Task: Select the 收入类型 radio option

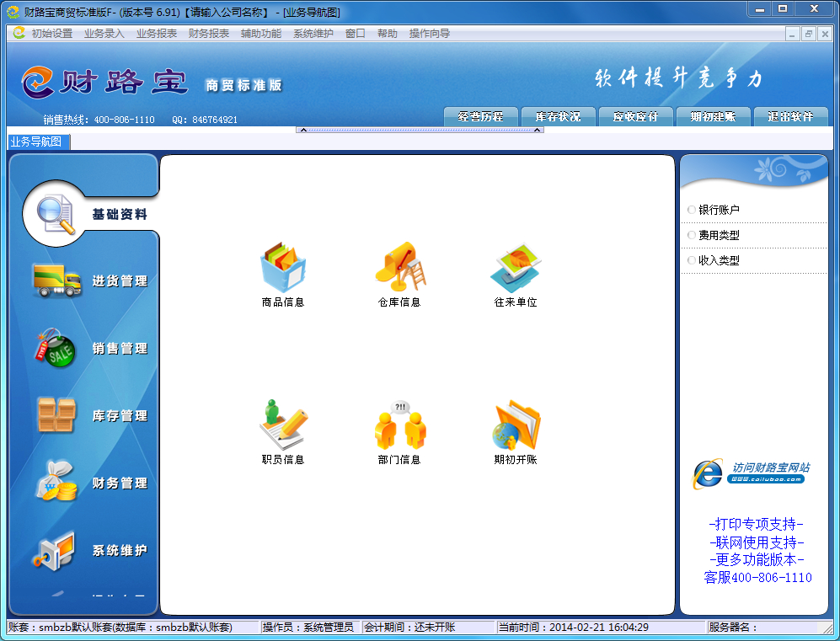Action: [692, 260]
